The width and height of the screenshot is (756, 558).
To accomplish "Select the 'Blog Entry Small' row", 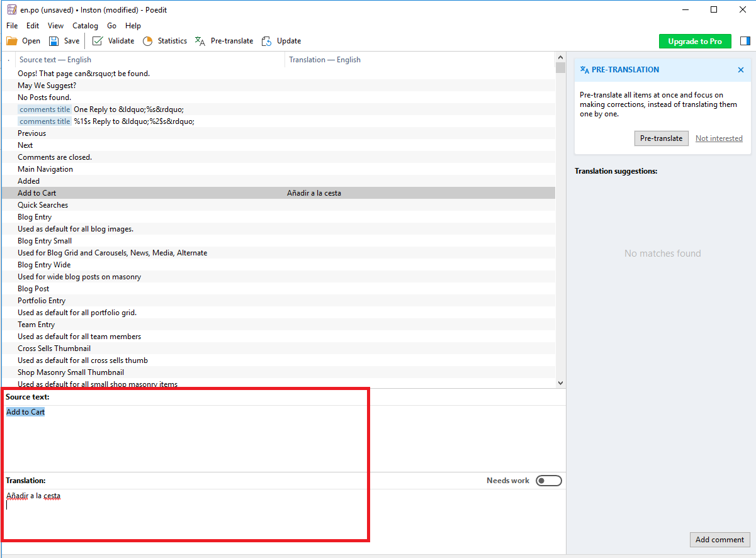I will [x=278, y=241].
